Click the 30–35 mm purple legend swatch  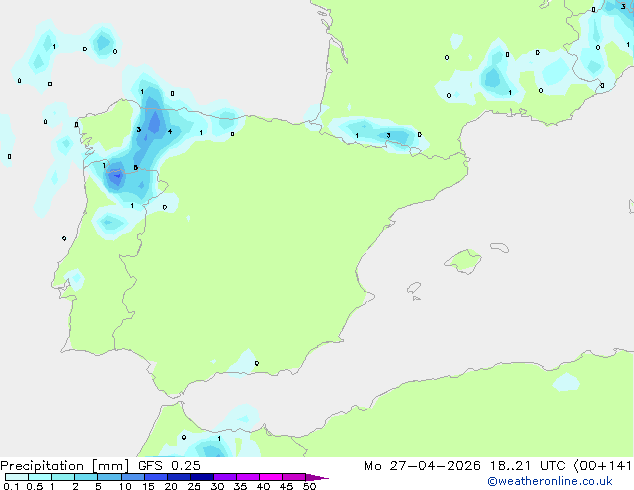(x=224, y=477)
